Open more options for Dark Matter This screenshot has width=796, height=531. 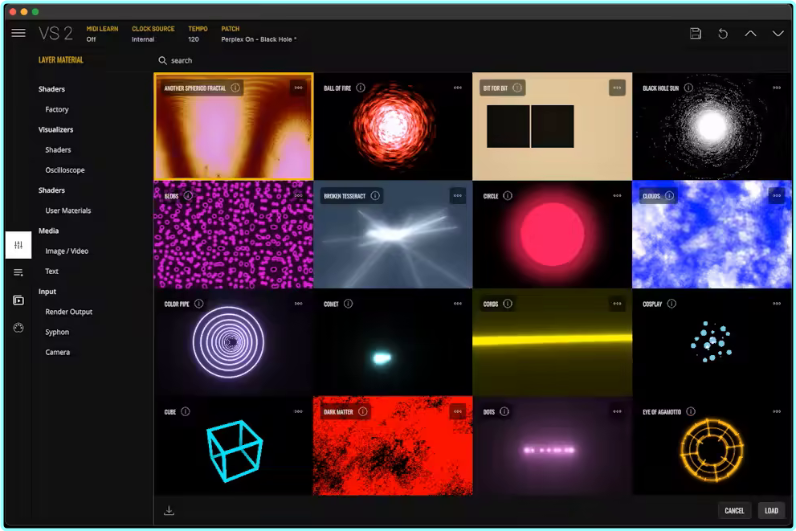tap(458, 411)
